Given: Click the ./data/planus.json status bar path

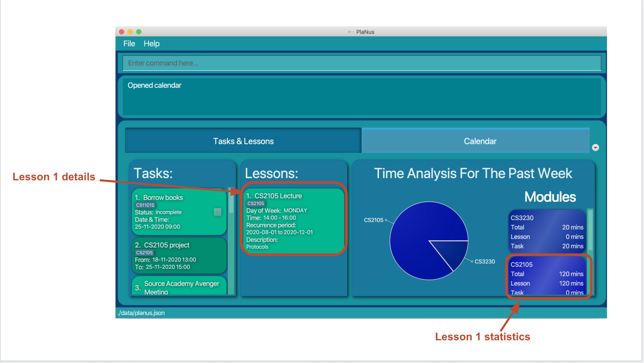Looking at the screenshot, I should [x=141, y=313].
